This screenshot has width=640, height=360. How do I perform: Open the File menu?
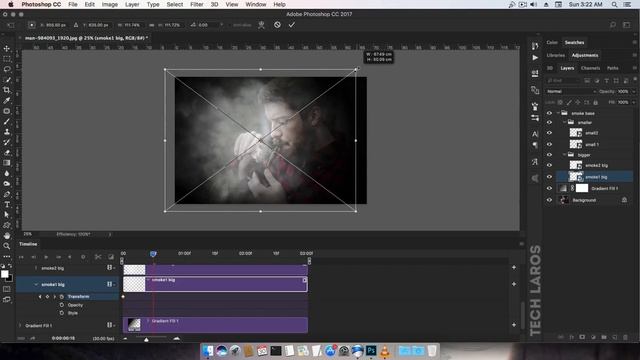pos(73,4)
